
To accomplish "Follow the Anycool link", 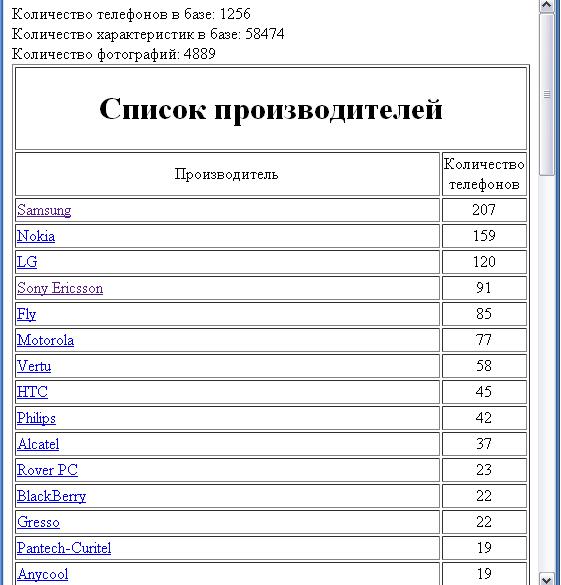I will 43,574.
